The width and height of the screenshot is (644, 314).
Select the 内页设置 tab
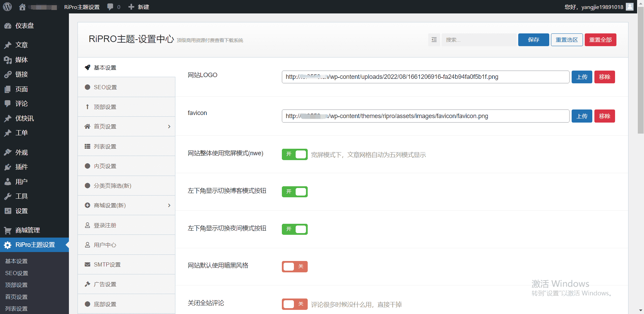tap(126, 166)
